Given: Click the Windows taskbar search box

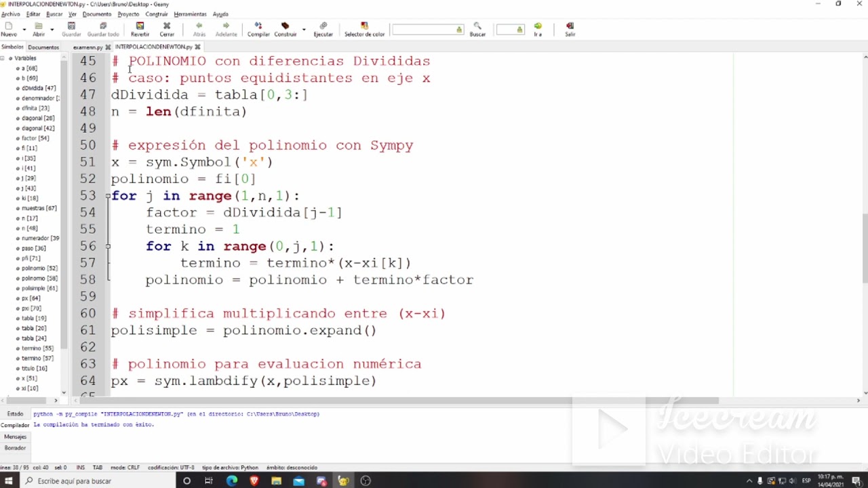Looking at the screenshot, I should point(98,481).
